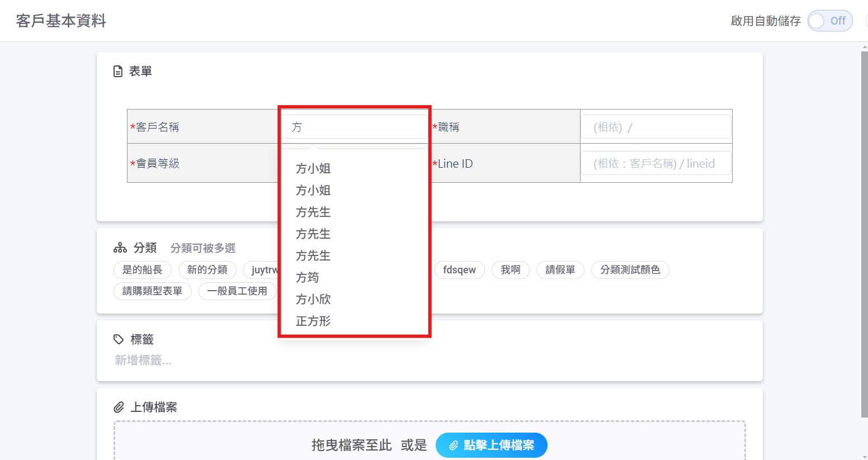
Task: Pick the first 方小姐 suggestion
Action: point(313,169)
